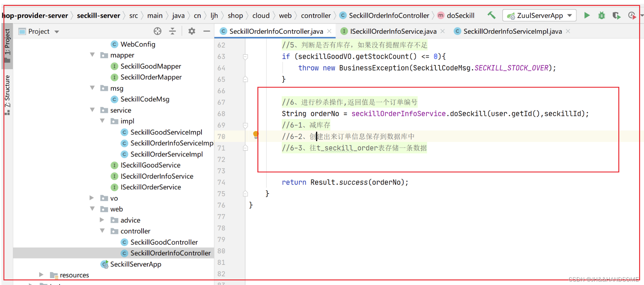644x285 pixels.
Task: Click line number 68 in gutter
Action: [x=221, y=114]
